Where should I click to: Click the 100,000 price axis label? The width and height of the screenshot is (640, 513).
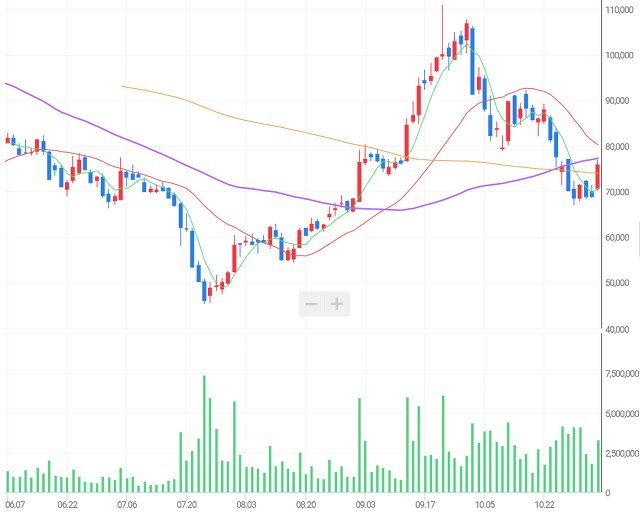620,56
